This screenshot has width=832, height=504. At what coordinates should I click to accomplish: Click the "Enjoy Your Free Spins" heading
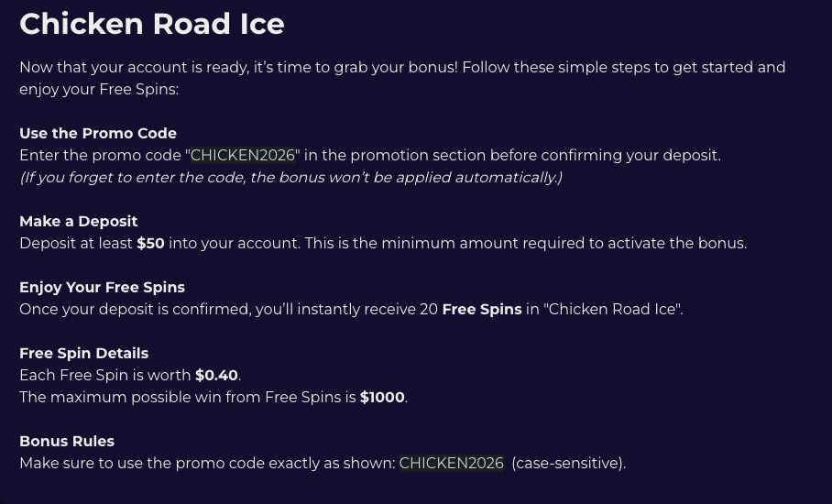(102, 288)
